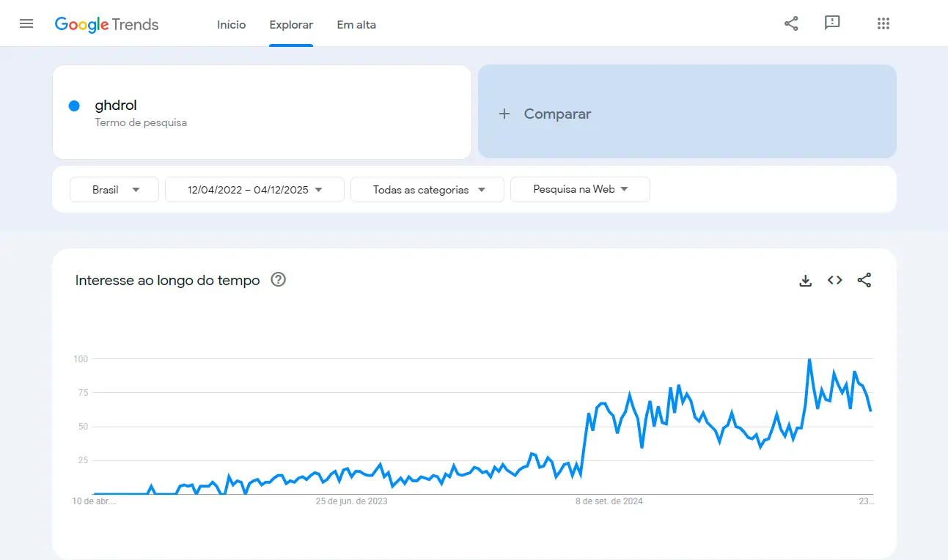
Task: Open the Brasil region dropdown
Action: pyautogui.click(x=114, y=189)
